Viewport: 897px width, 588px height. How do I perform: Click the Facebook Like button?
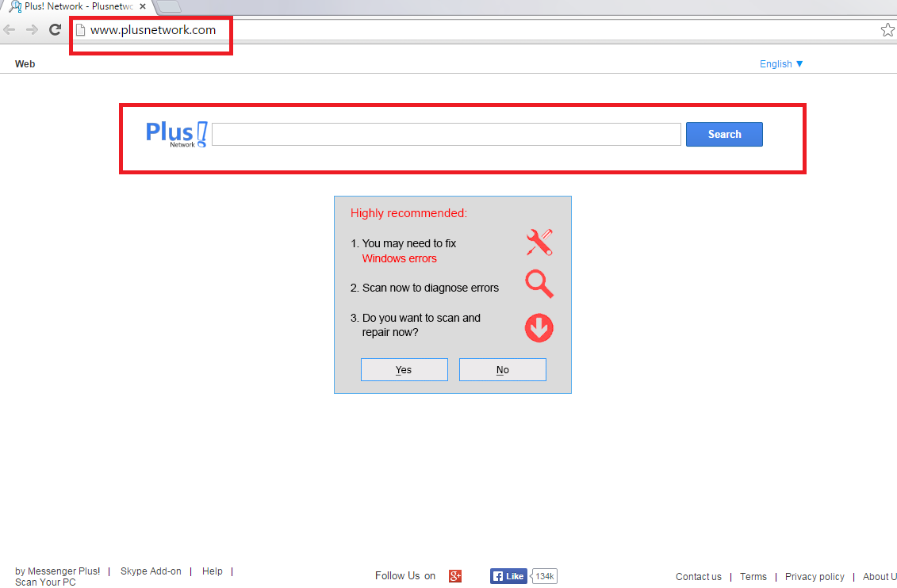[x=508, y=576]
